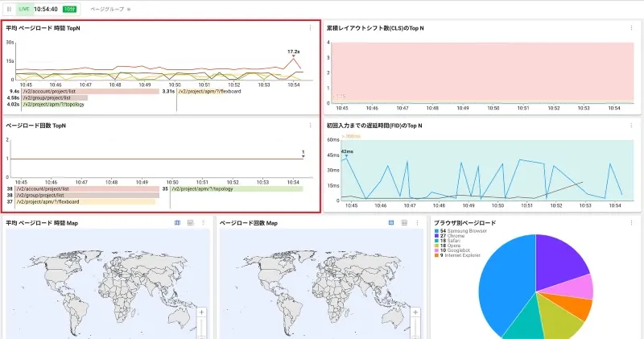Toggle the green LIVE indicator
This screenshot has height=339, width=644.
24,9
